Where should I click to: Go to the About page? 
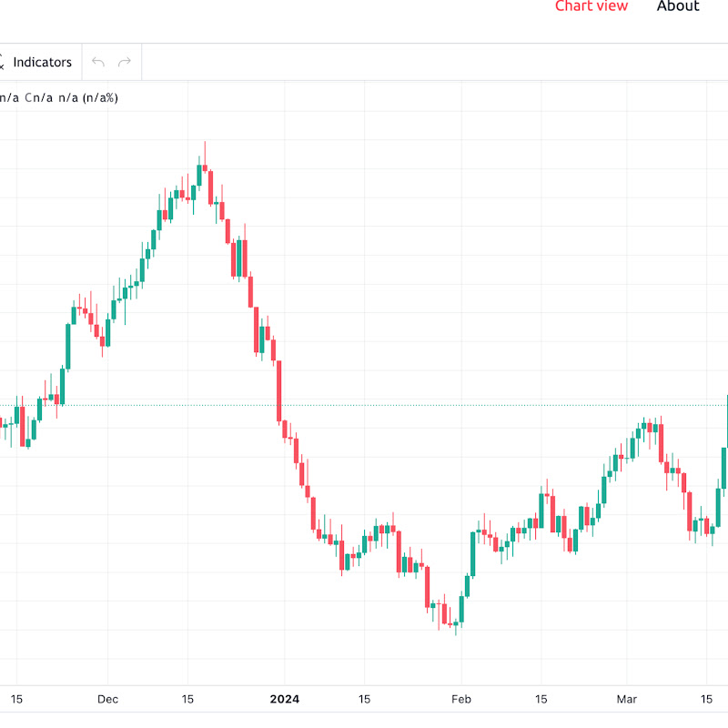point(678,6)
